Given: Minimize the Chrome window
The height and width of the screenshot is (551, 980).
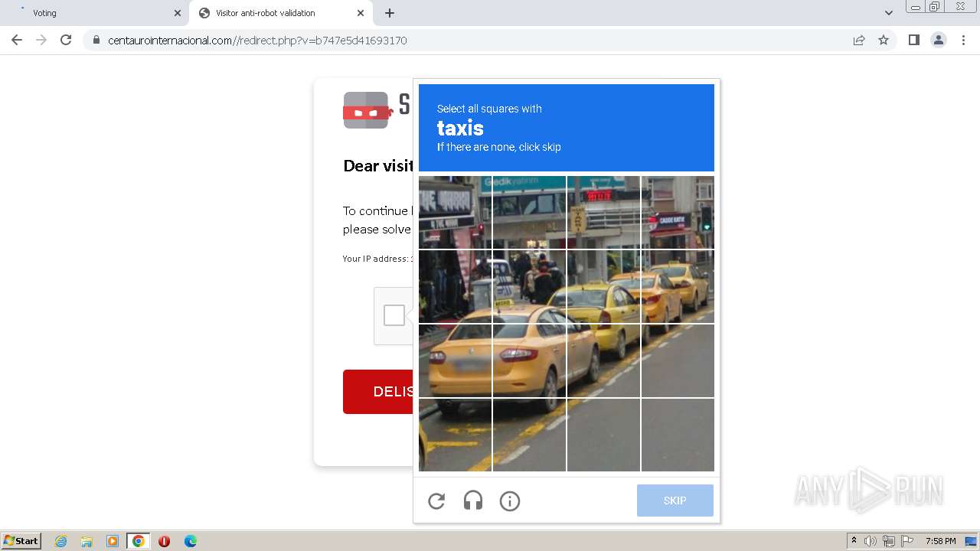Looking at the screenshot, I should [916, 7].
